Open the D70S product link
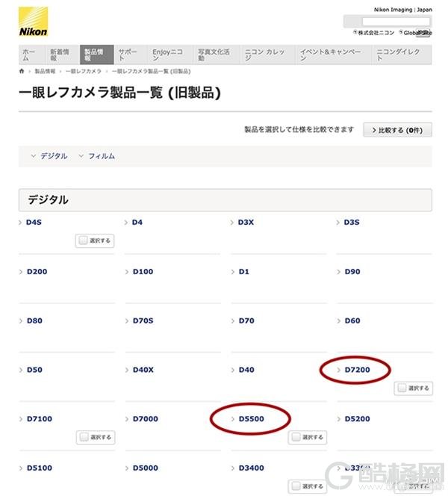 pyautogui.click(x=143, y=320)
